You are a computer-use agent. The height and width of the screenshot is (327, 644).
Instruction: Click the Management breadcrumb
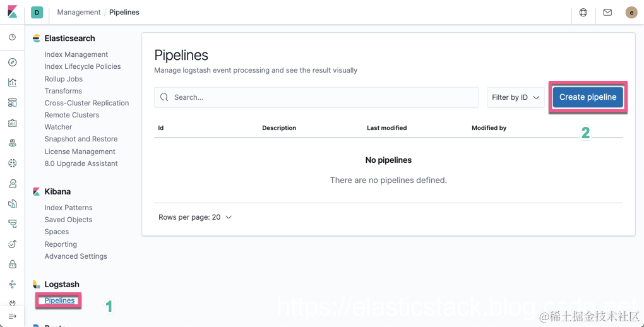[x=78, y=12]
